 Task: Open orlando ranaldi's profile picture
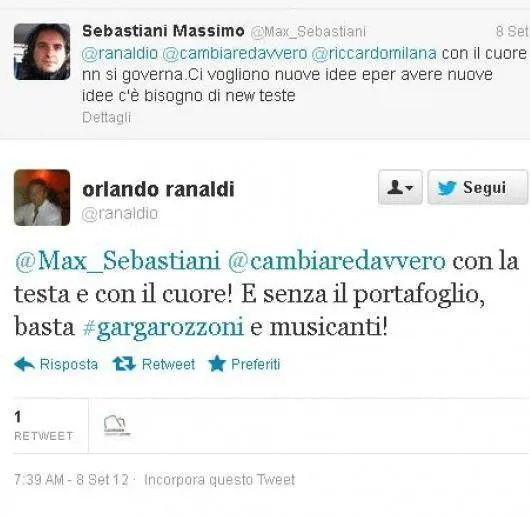coord(42,197)
